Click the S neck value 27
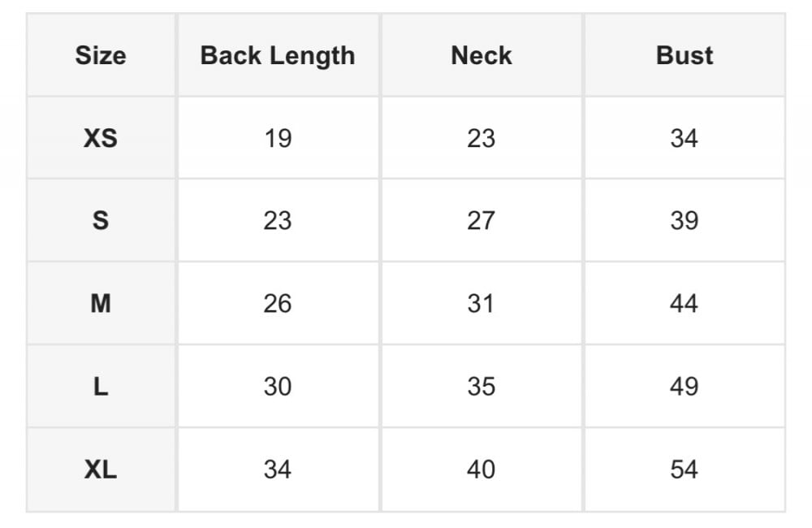812x528 pixels. coord(481,221)
